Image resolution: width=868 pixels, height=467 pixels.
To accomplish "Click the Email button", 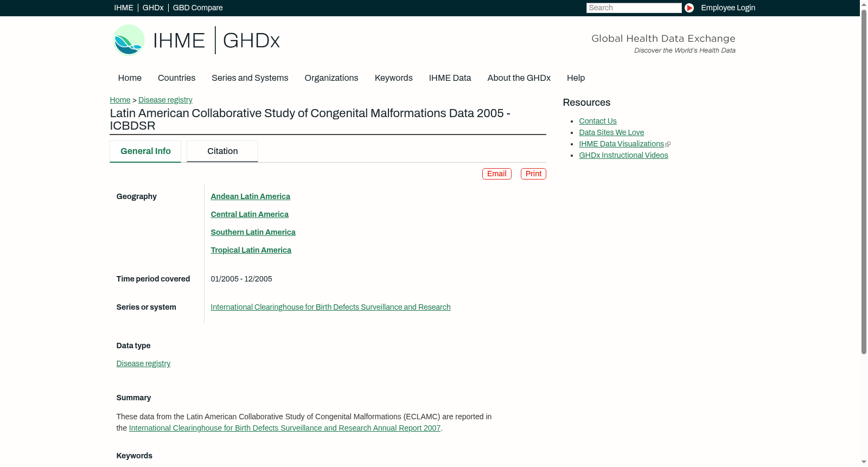I will point(497,174).
